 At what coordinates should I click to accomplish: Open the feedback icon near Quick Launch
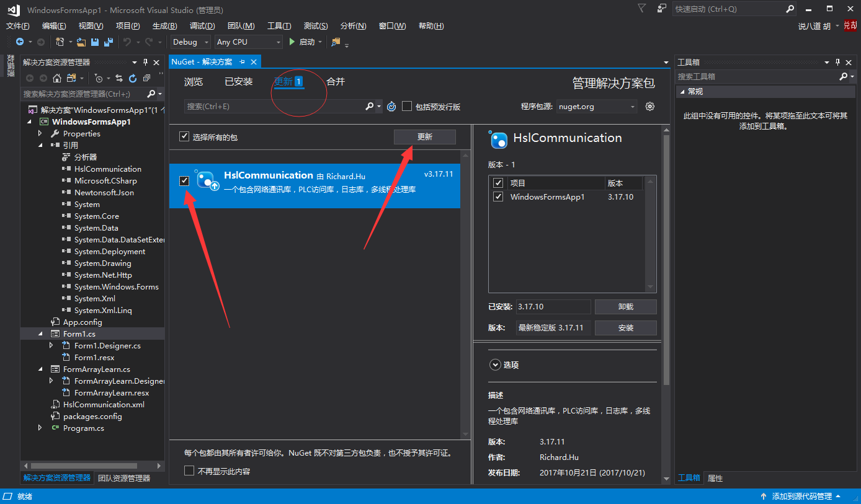(662, 9)
